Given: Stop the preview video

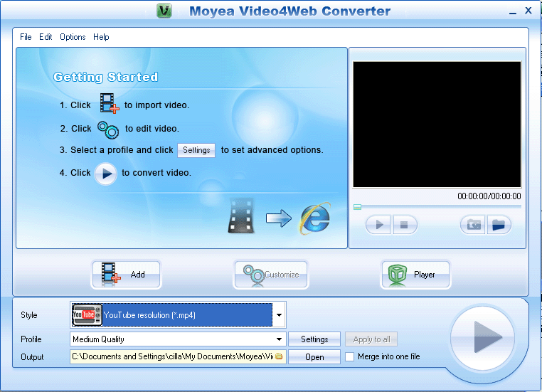Looking at the screenshot, I should tap(404, 225).
